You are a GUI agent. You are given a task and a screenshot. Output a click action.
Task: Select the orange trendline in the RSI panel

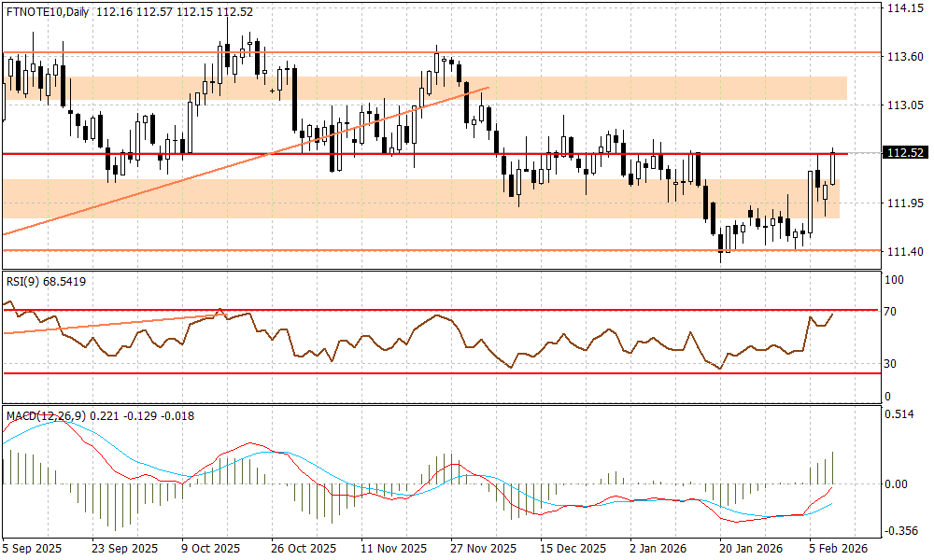coord(112,324)
